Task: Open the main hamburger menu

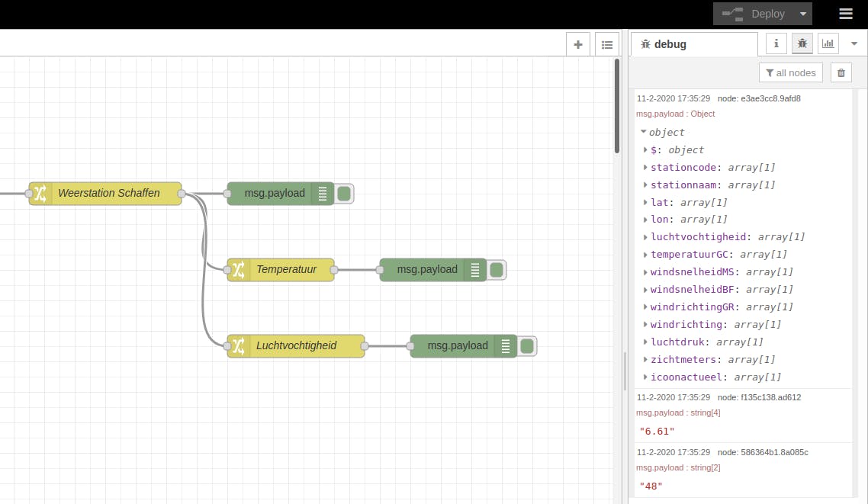Action: 846,14
